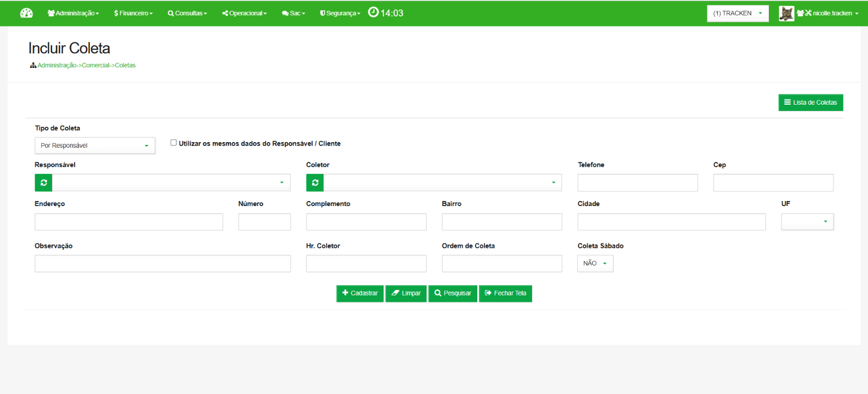Focus the Complemento input field
The height and width of the screenshot is (394, 868).
click(366, 222)
